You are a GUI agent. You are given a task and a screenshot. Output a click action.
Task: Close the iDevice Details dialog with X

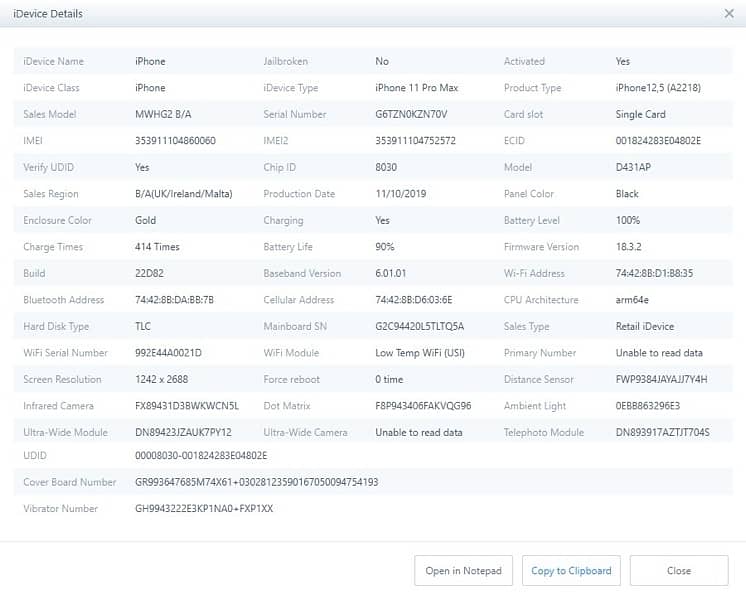click(729, 14)
